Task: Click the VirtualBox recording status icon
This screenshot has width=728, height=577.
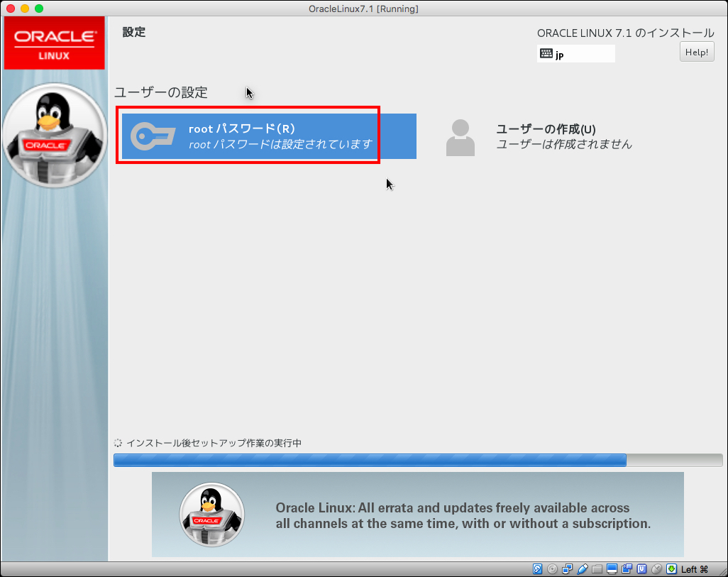Action: point(627,569)
